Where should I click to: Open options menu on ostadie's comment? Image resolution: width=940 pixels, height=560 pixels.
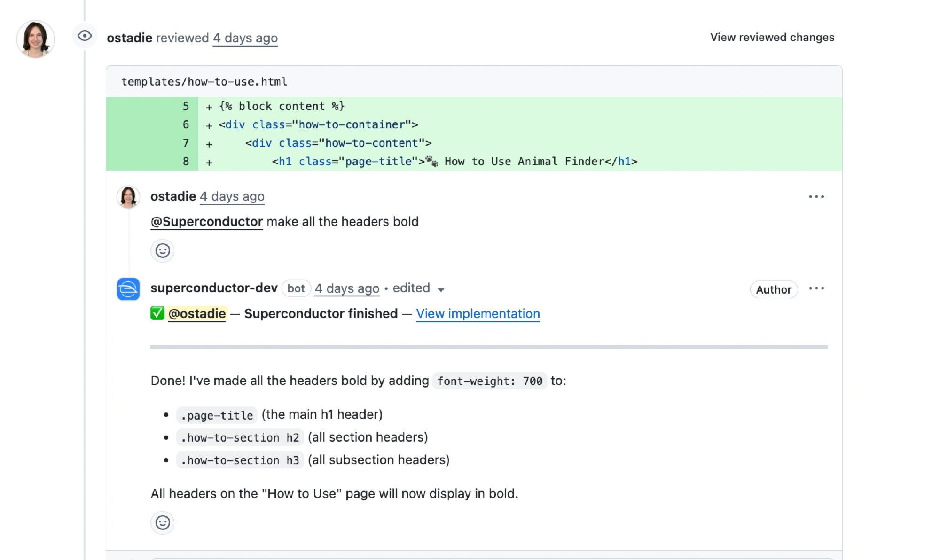tap(816, 196)
